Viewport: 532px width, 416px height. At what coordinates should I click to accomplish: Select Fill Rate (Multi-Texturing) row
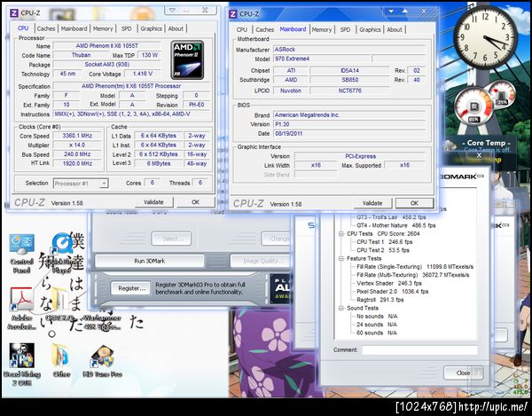click(x=413, y=275)
